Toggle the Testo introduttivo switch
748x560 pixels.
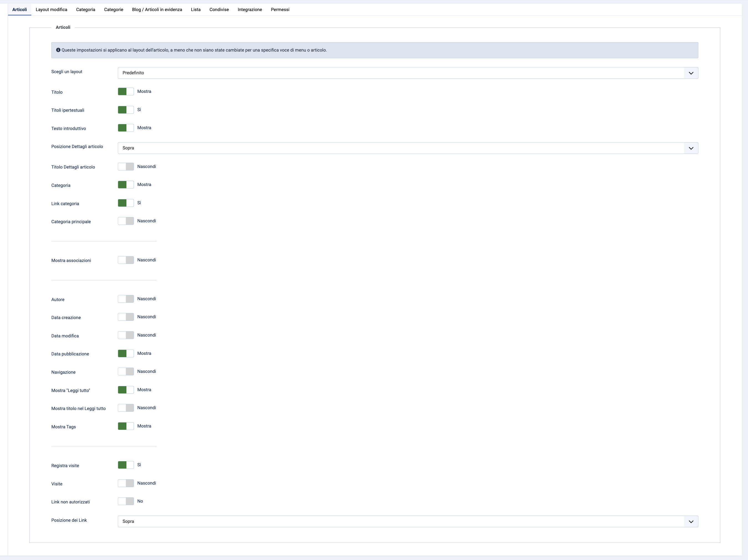(x=126, y=128)
